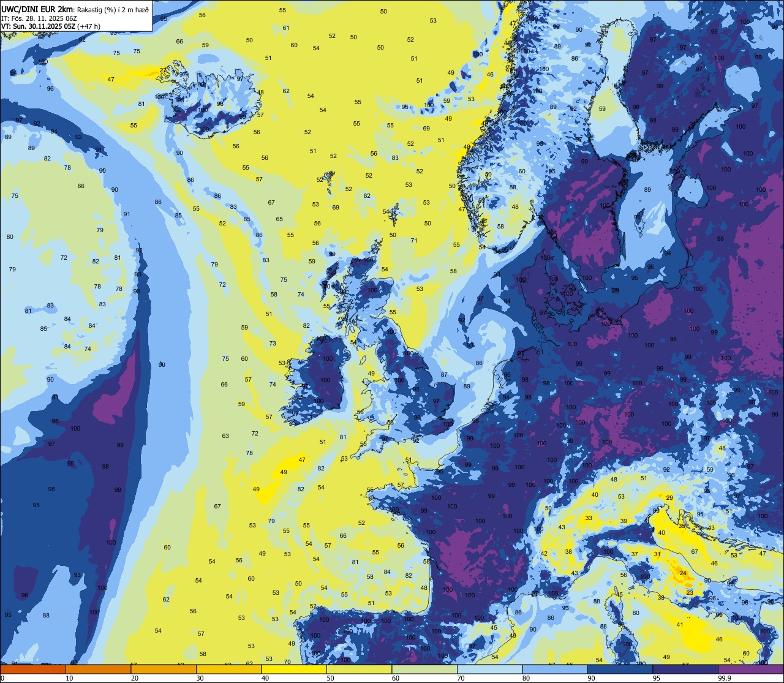Click the title 'UWC/DINI EUR 2km' header text

[x=37, y=9]
